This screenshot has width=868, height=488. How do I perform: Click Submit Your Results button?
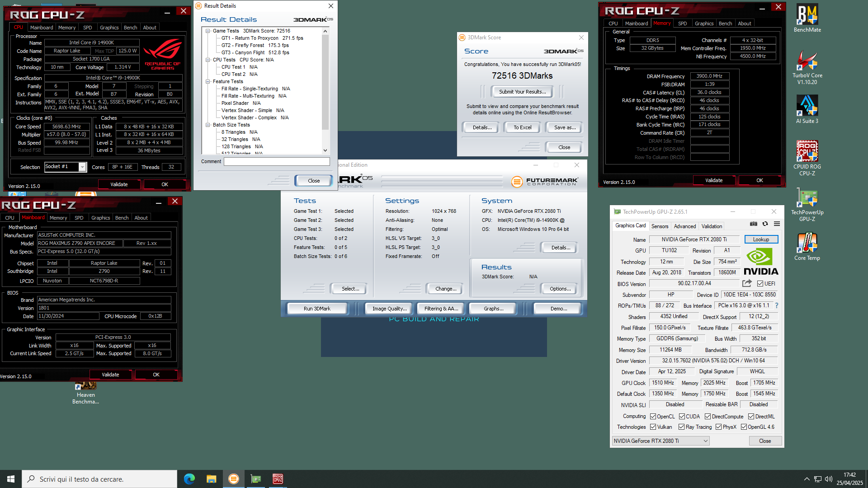tap(522, 92)
